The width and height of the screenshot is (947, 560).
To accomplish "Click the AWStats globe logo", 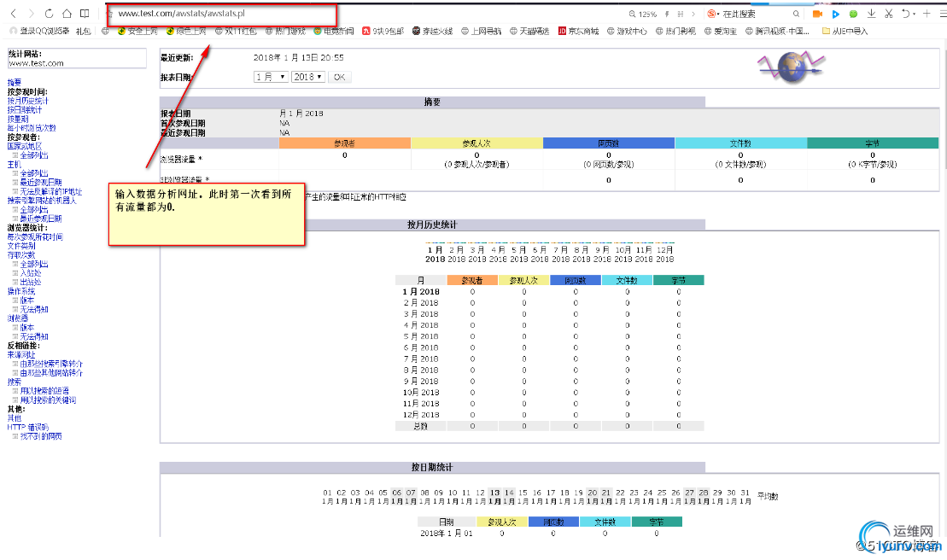I will (x=792, y=67).
